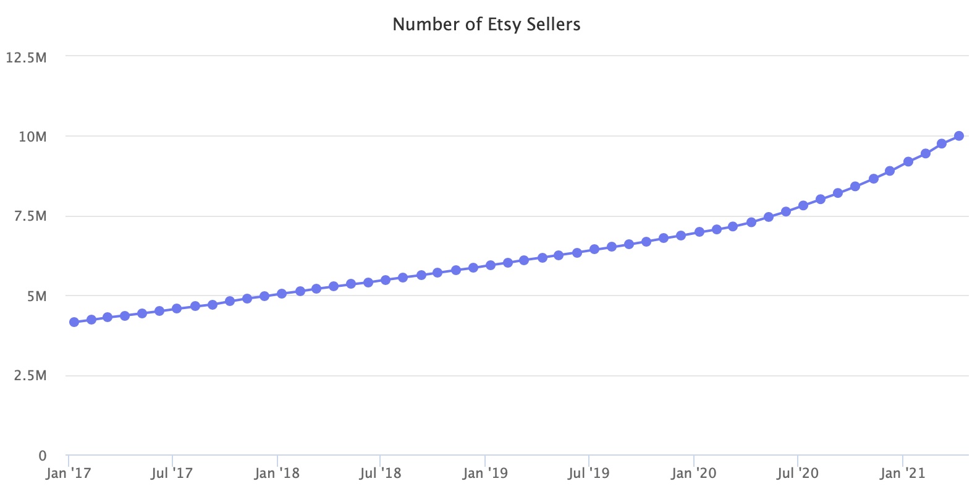Select the Jan '20 data point
This screenshot has height=502, width=980.
pos(699,232)
